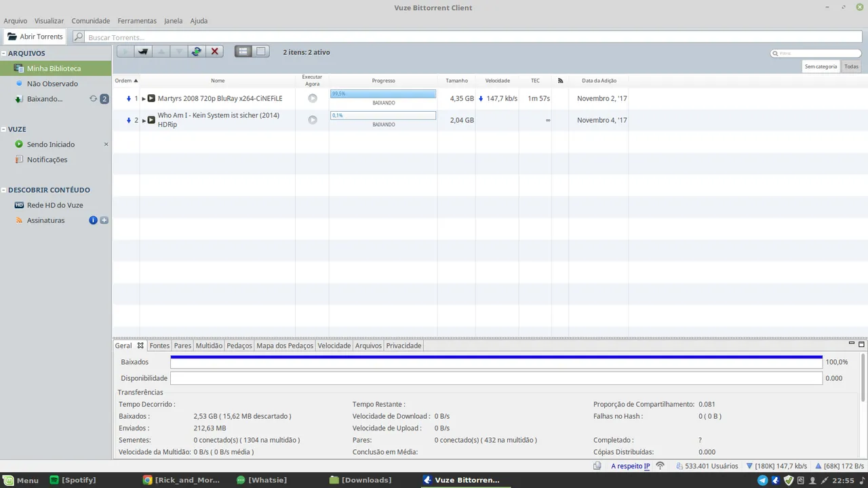The height and width of the screenshot is (488, 868).
Task: Open Rede HD do Vuze
Action: click(56, 205)
